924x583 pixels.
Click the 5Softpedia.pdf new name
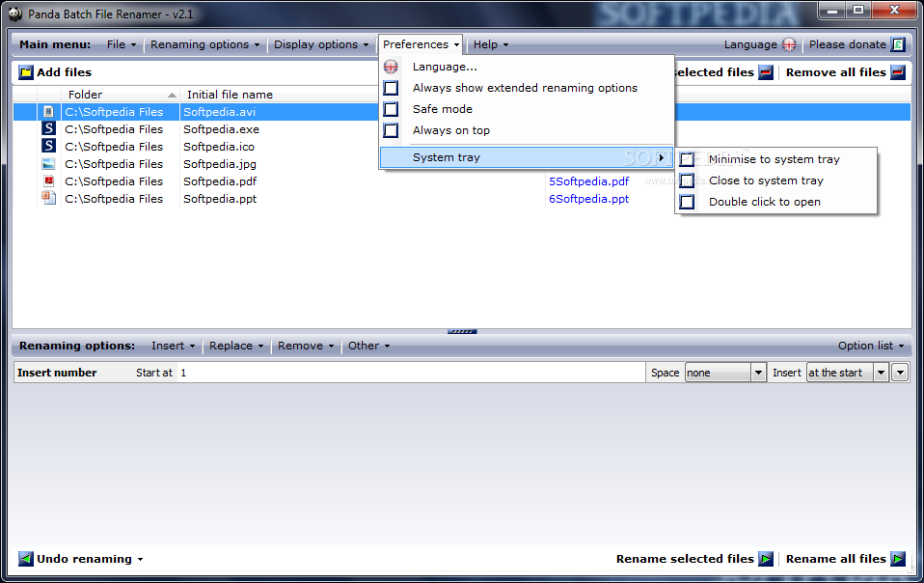[588, 180]
